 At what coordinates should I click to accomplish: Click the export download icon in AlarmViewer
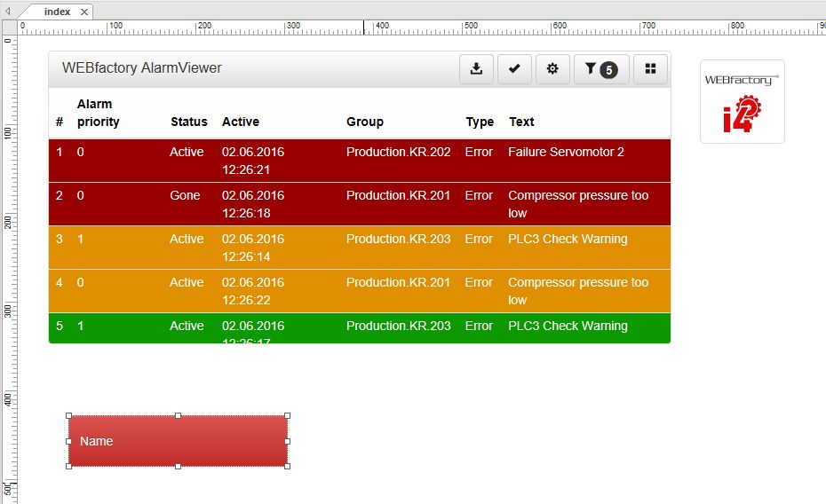[476, 69]
